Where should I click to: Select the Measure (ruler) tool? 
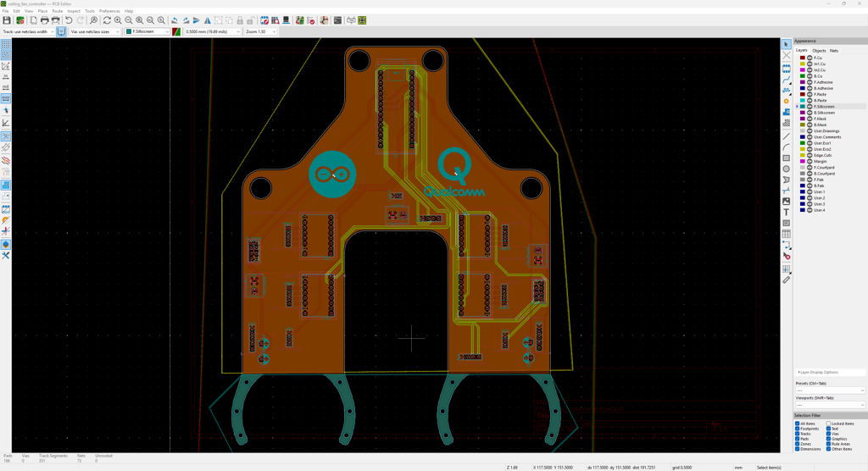point(786,280)
